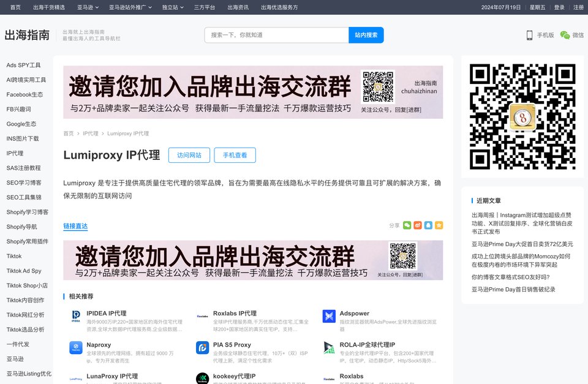Open SAS注册教程 sidebar category
Screen dimensions: 588x384
click(24, 168)
